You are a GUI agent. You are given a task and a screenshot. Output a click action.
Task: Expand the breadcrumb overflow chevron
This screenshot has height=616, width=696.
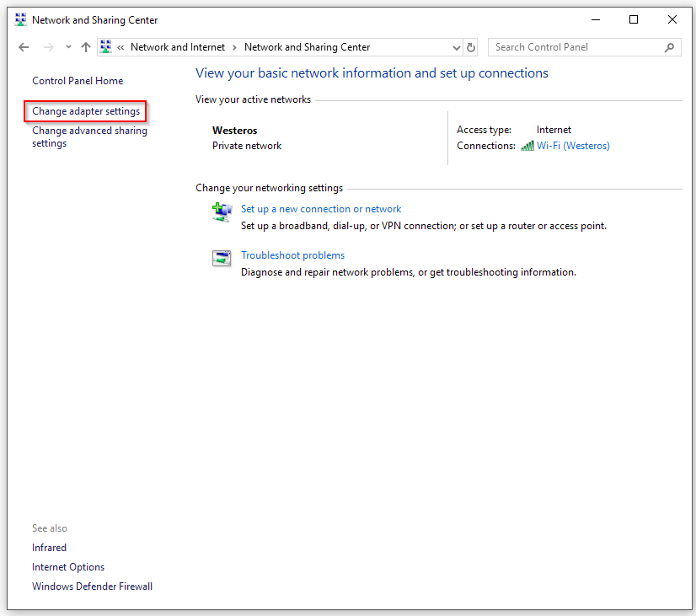pos(123,47)
